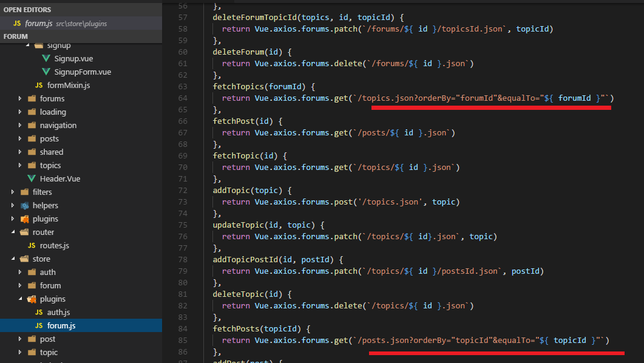Click '/topics.json' string on line 73
This screenshot has width=644, height=363.
[x=391, y=202]
